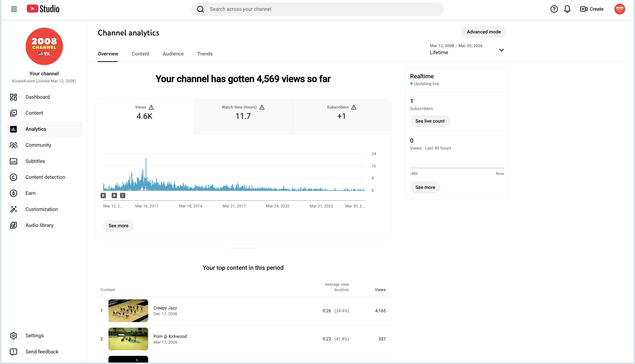Switch to the Content analytics tab

(140, 54)
